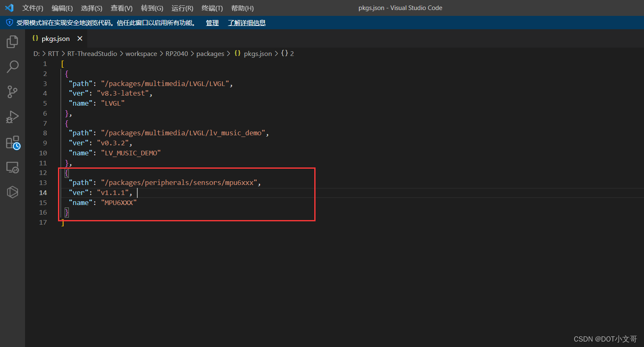Click the "v8.3-latest" version value
644x347 pixels.
pyautogui.click(x=123, y=94)
